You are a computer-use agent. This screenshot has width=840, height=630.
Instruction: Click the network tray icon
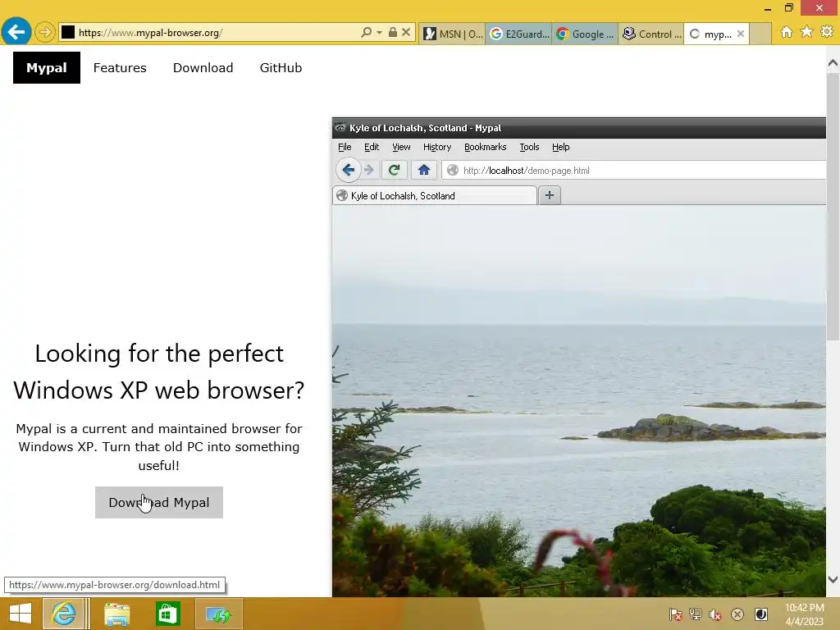(x=696, y=614)
